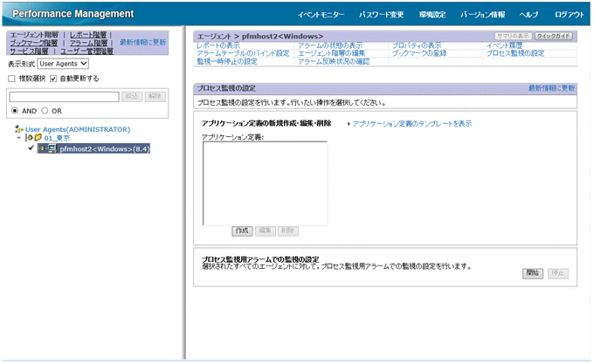Open プロセス監視の設定 method link
Screen dimensions: 594x364
pos(515,53)
